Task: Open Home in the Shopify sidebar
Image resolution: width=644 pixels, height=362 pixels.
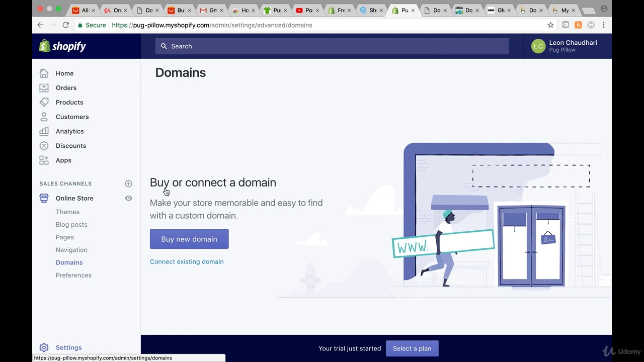Action: (x=64, y=73)
